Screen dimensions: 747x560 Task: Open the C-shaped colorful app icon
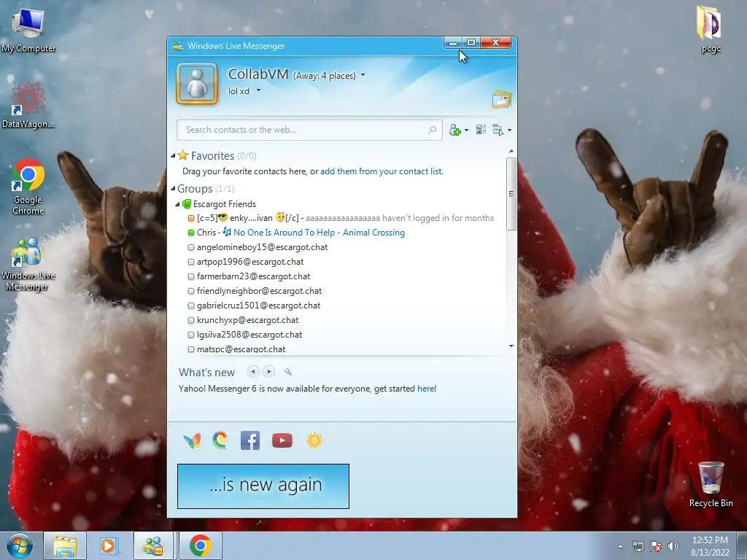click(x=220, y=440)
